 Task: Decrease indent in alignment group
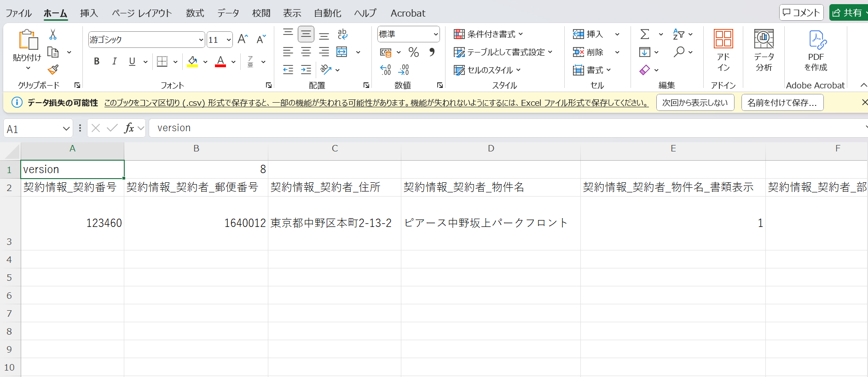(x=288, y=70)
